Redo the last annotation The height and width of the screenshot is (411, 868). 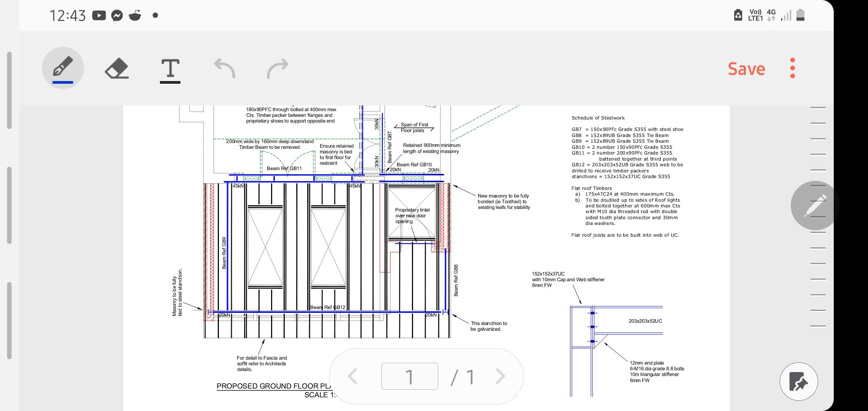point(278,68)
